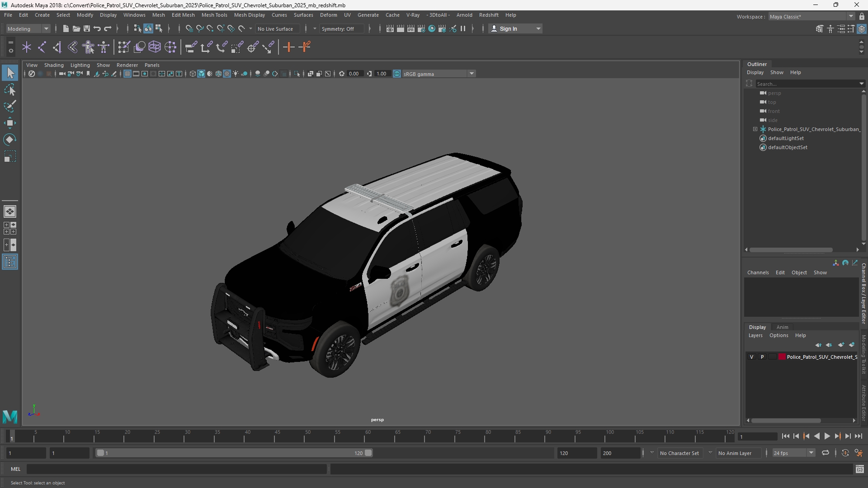Open the 24 fps frame rate dropdown
This screenshot has width=868, height=488.
coord(793,453)
